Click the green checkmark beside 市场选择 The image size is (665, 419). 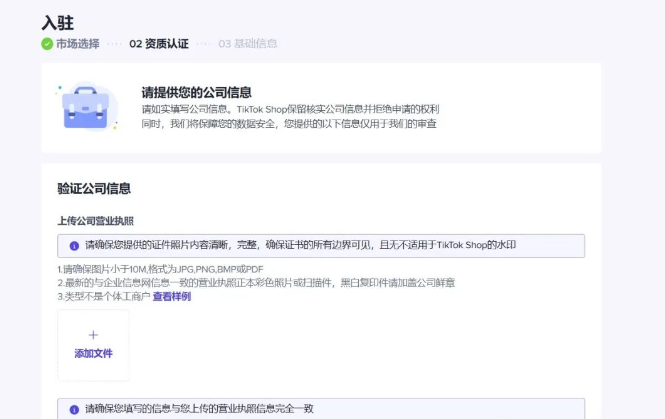click(x=47, y=44)
